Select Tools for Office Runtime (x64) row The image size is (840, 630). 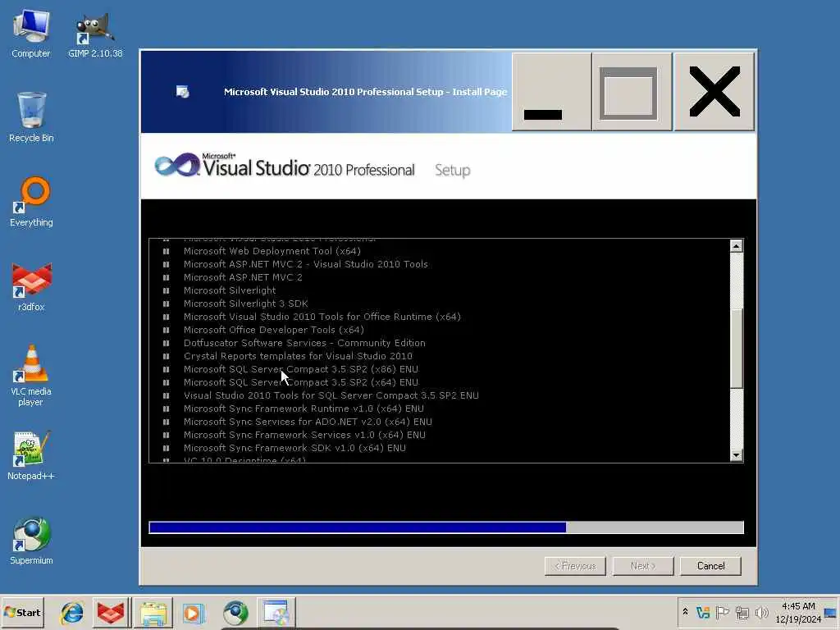[x=322, y=317]
